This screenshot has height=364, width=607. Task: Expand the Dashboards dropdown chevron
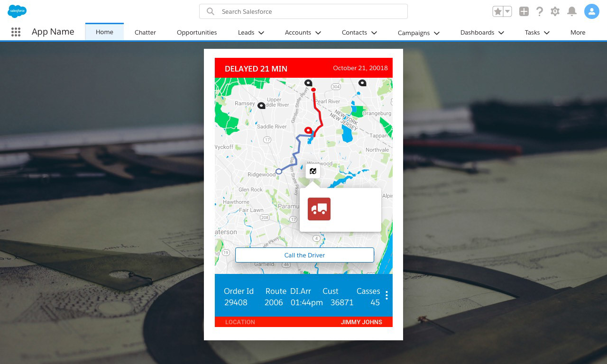[x=501, y=33]
